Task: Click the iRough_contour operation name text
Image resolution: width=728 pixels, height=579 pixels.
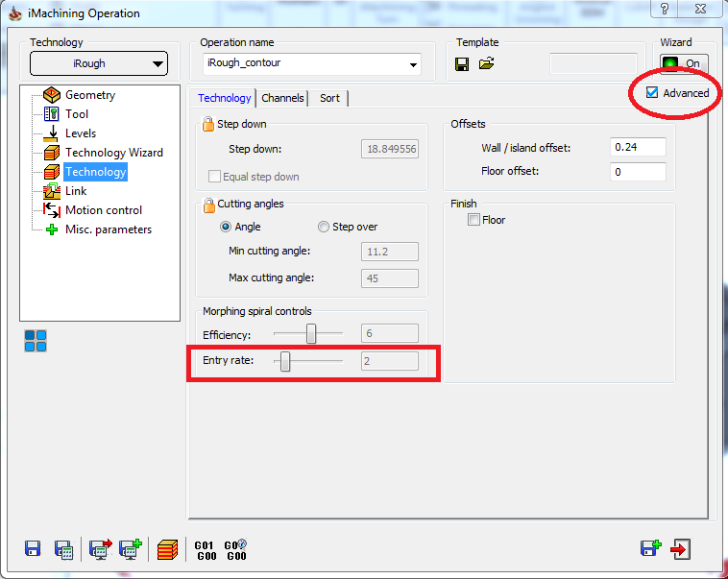Action: pyautogui.click(x=244, y=62)
